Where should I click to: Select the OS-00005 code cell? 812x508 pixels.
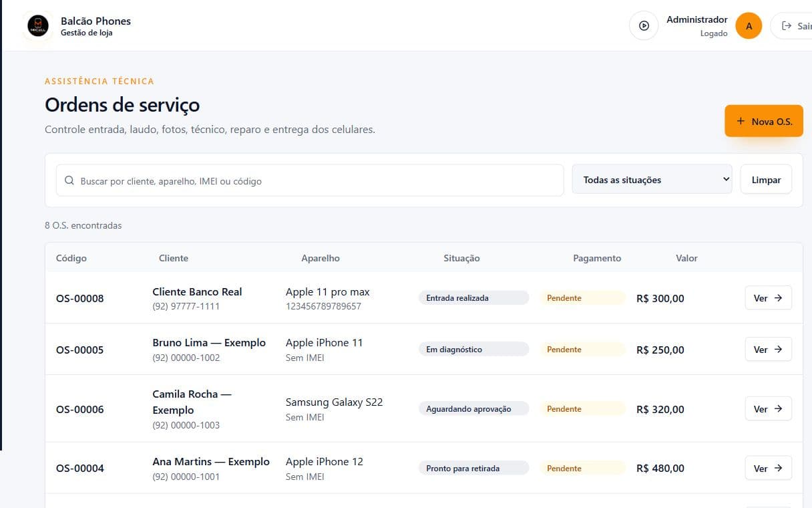pyautogui.click(x=80, y=350)
